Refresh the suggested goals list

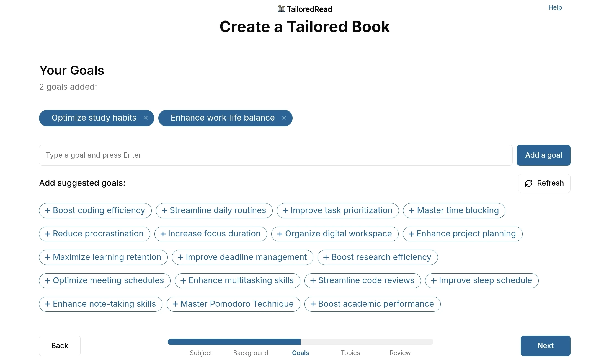pyautogui.click(x=544, y=183)
